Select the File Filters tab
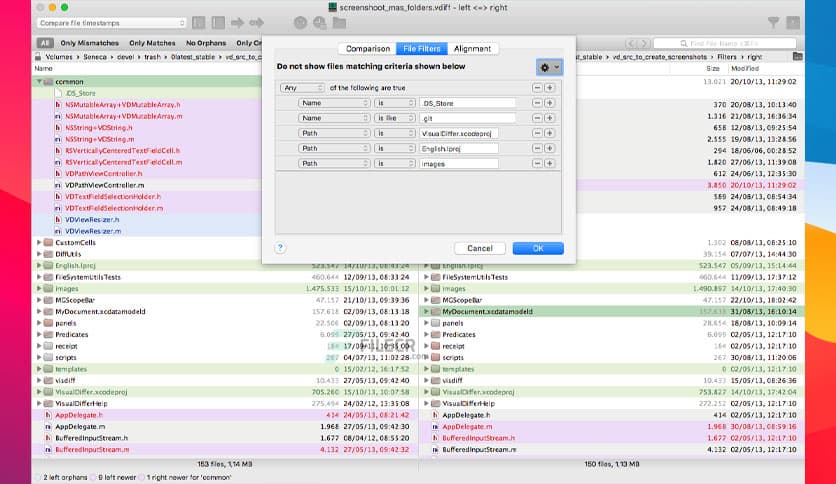Viewport: 836px width, 484px height. pyautogui.click(x=422, y=49)
